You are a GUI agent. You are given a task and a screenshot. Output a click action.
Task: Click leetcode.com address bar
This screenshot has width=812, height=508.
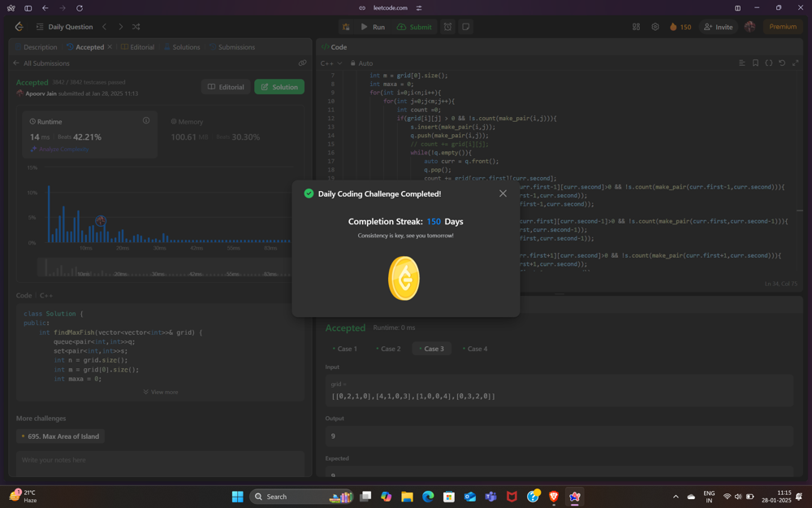(x=391, y=8)
